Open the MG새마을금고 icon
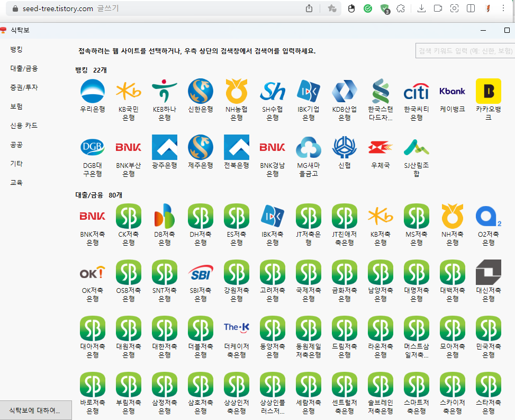 (x=309, y=147)
